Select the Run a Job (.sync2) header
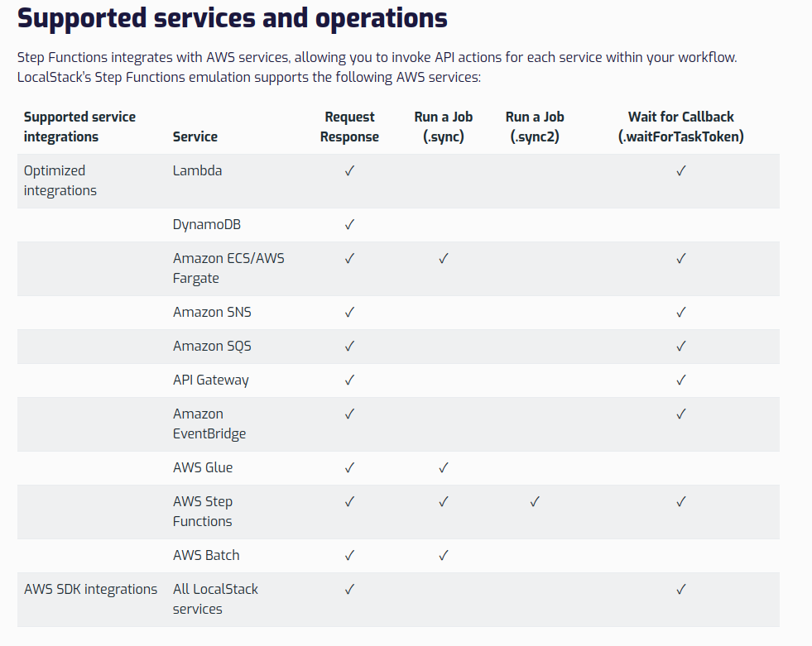 535,127
